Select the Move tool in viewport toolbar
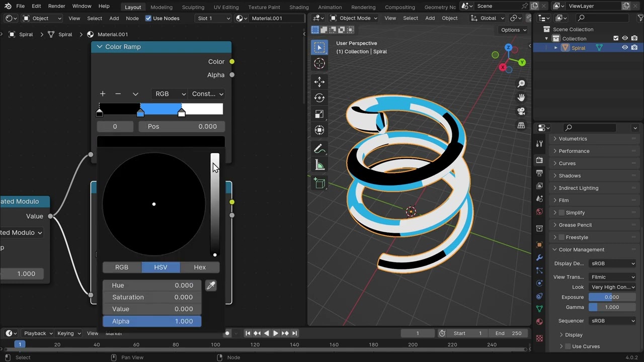 (x=319, y=81)
